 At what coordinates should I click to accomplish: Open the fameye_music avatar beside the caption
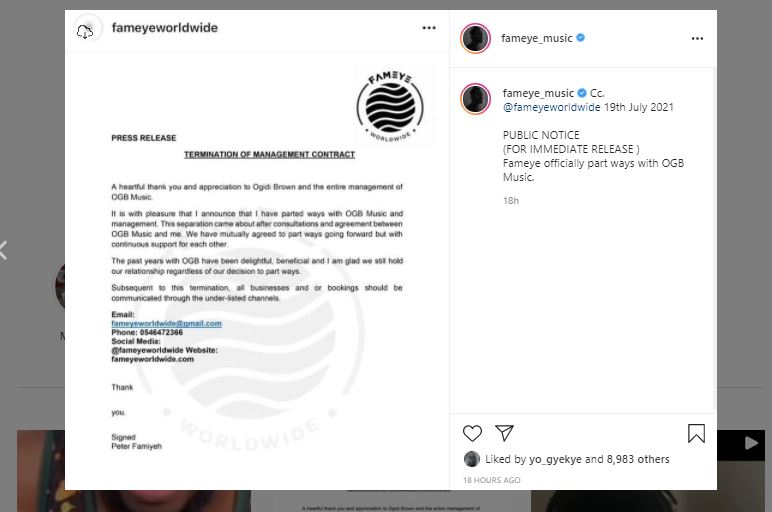(476, 98)
